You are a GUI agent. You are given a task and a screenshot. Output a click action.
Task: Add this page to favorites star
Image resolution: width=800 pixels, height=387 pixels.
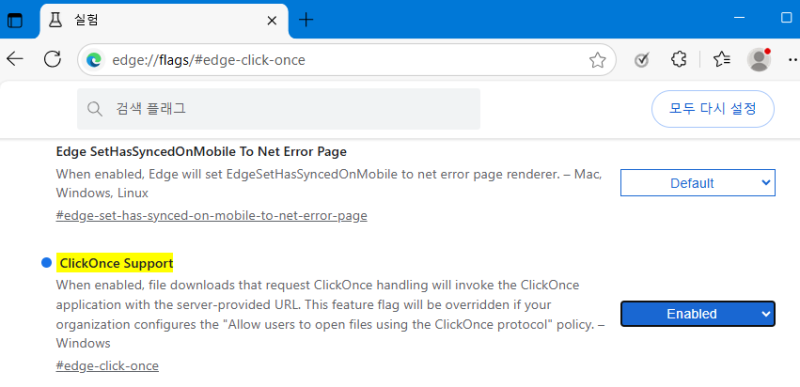[597, 60]
